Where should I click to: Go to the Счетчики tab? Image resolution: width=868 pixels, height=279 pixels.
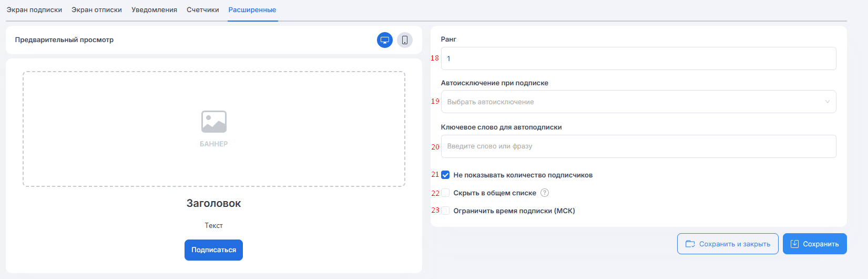(203, 10)
